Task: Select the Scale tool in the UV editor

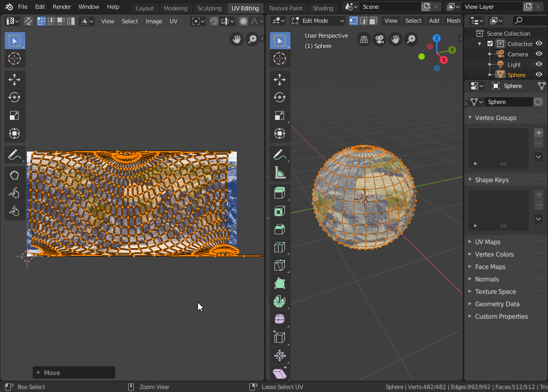Action: 14,115
